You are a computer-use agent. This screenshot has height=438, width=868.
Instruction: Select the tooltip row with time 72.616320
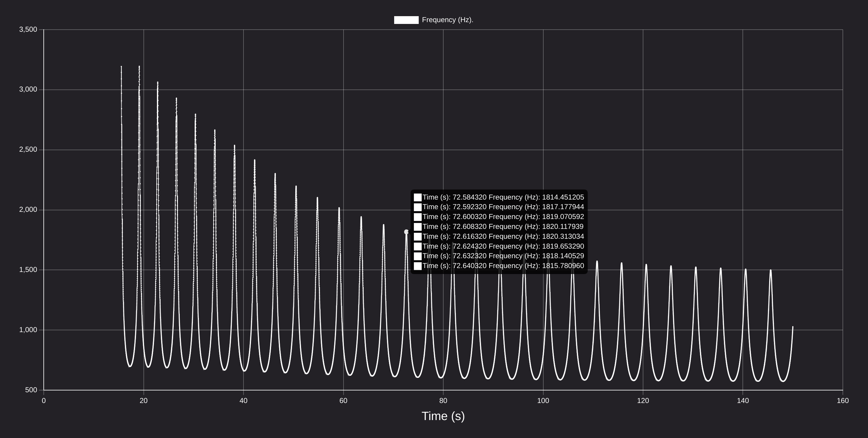(499, 237)
